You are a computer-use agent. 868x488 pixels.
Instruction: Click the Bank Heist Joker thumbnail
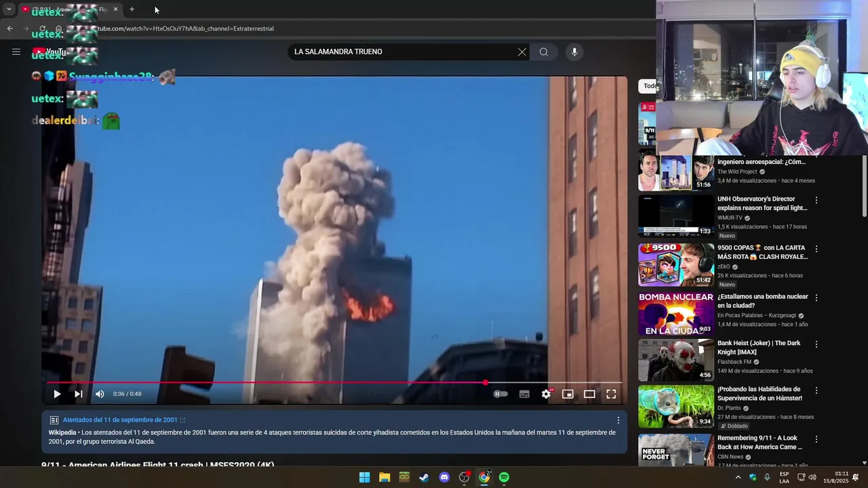point(675,360)
